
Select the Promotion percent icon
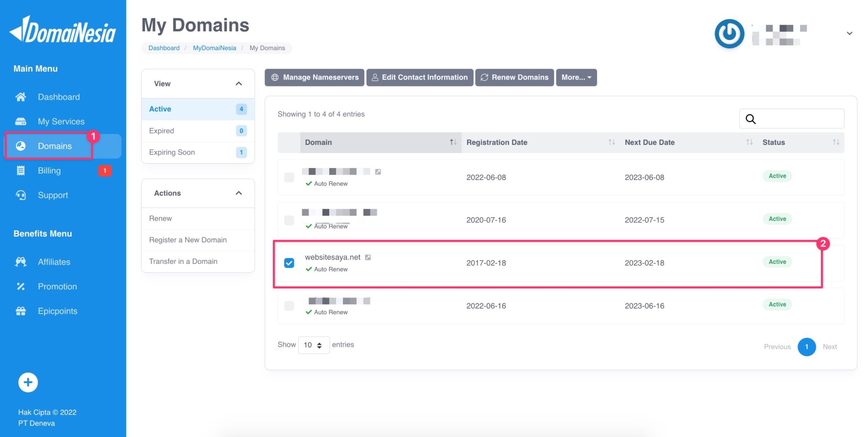[x=20, y=286]
